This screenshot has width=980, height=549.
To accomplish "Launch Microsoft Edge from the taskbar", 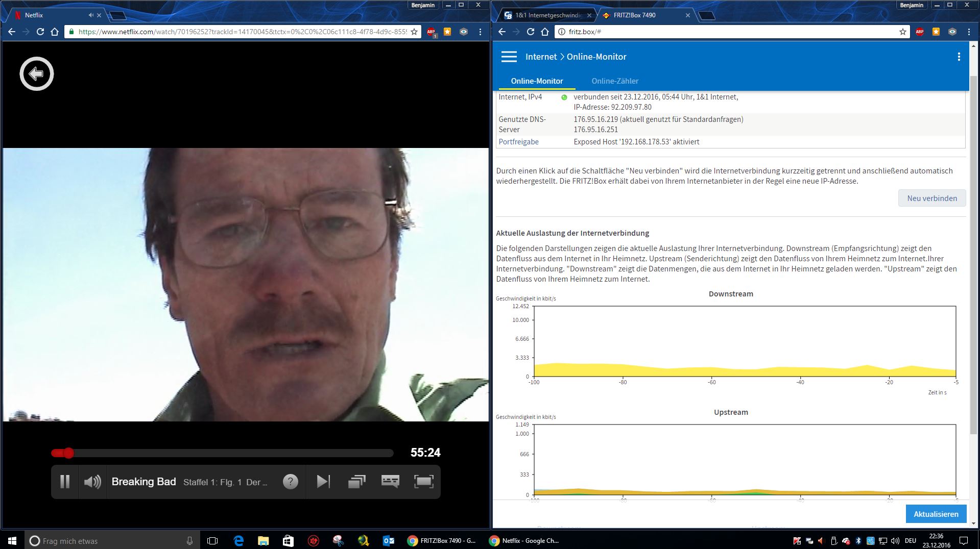I will coord(238,541).
